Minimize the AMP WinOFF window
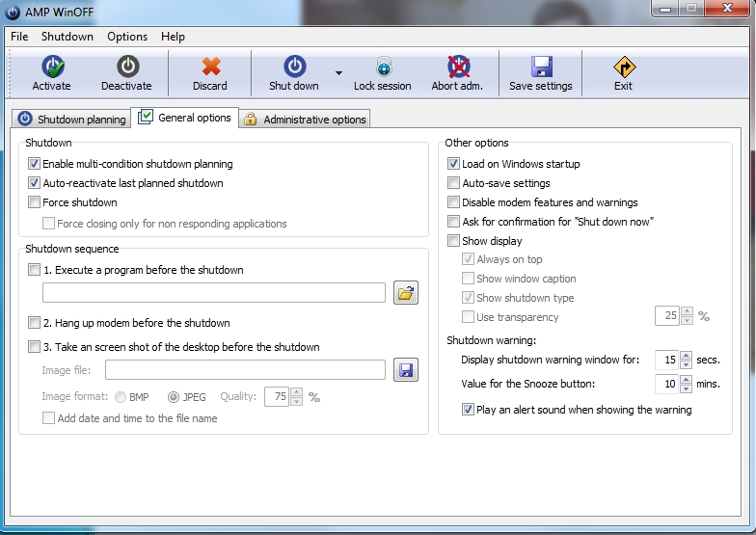Viewport: 756px width, 535px height. point(665,8)
